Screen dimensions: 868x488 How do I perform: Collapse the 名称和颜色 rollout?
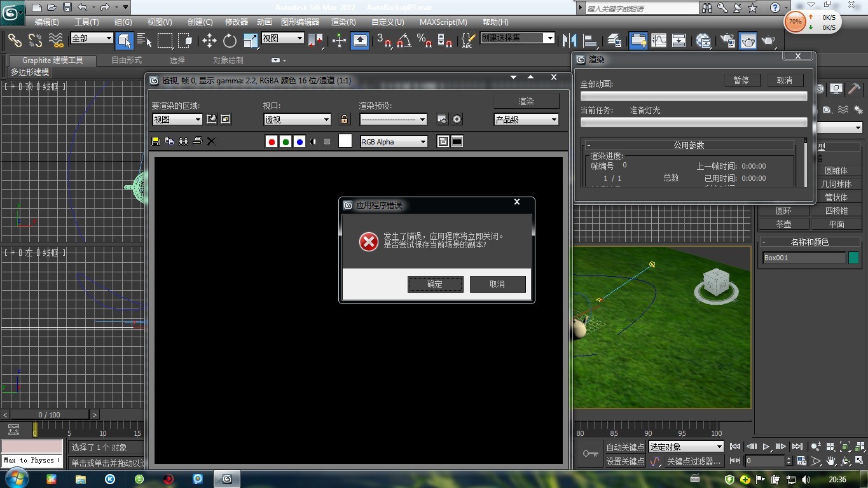[809, 242]
